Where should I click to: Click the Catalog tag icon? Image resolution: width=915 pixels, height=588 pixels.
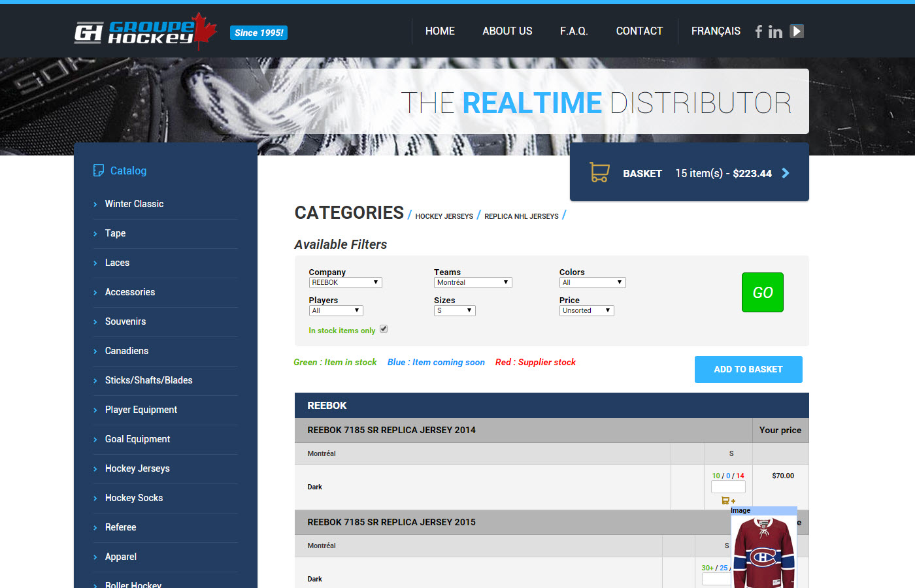(99, 171)
